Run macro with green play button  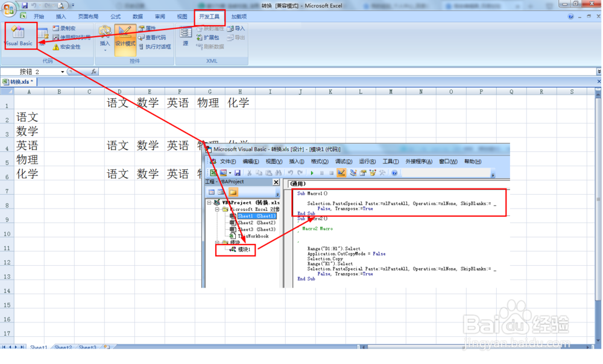312,173
